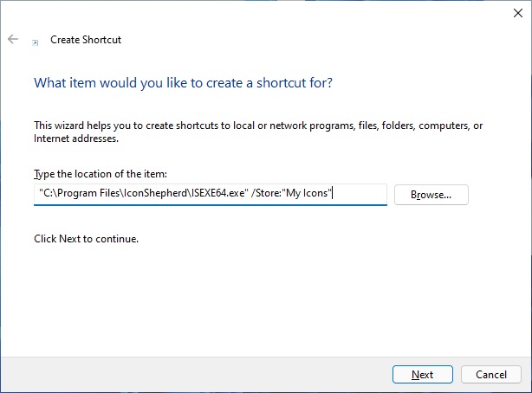Open the Browse... file picker

431,195
